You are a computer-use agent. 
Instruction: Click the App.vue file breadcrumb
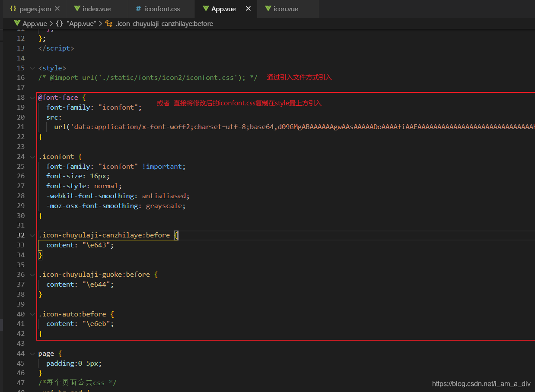35,24
